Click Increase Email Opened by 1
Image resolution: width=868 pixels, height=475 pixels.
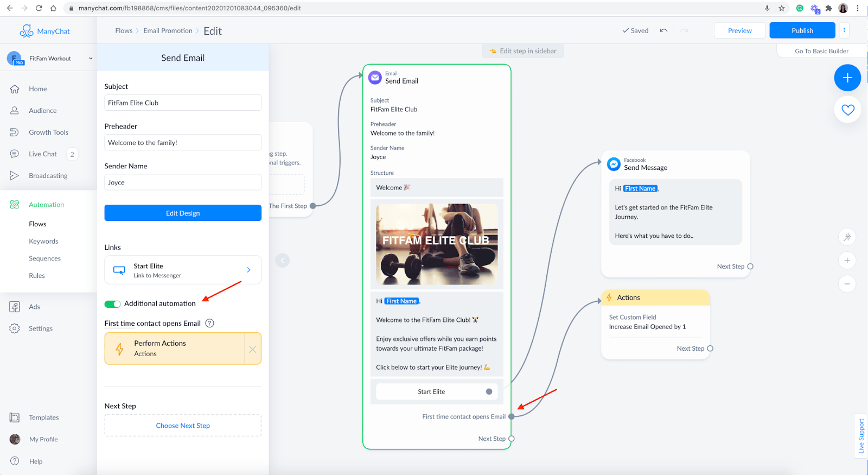pyautogui.click(x=647, y=327)
